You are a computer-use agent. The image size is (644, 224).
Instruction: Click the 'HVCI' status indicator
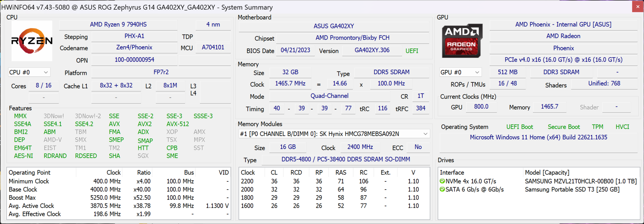point(623,127)
